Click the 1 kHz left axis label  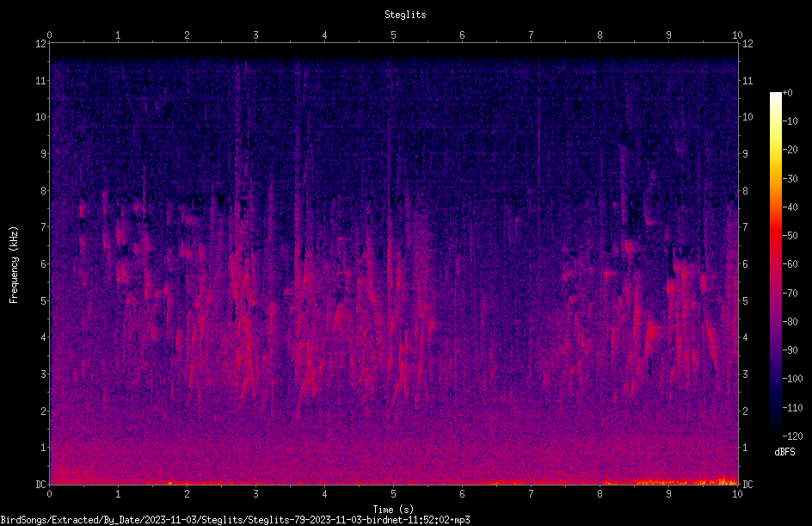tap(44, 448)
